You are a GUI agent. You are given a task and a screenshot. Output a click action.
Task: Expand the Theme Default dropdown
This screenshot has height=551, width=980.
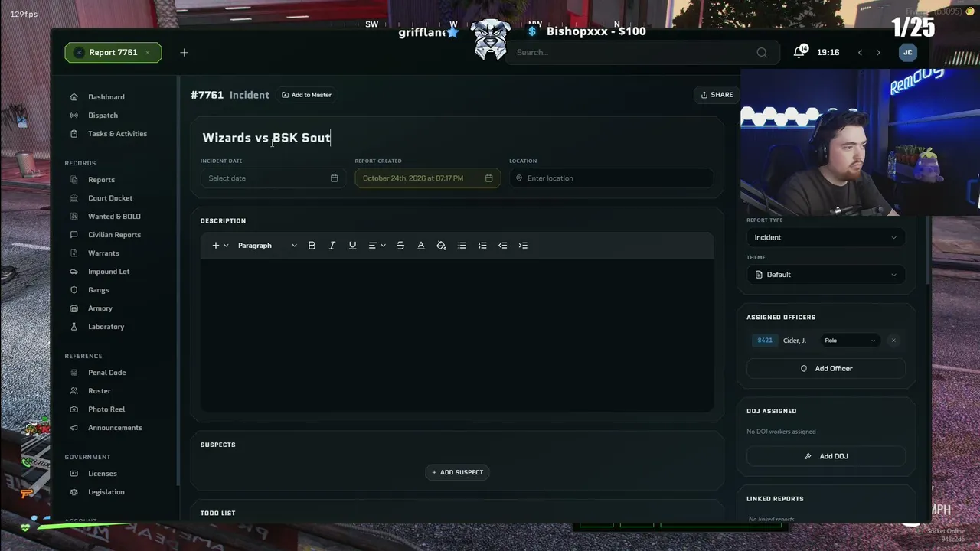[825, 275]
